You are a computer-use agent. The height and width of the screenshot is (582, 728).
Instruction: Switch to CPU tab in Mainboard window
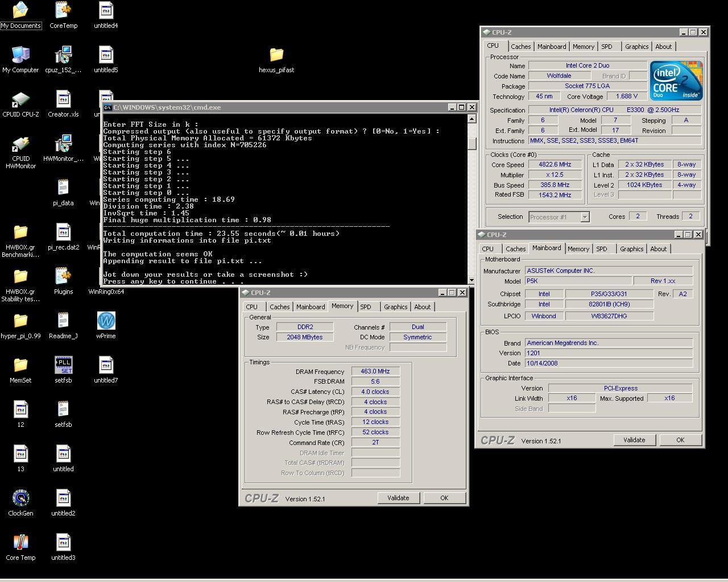pyautogui.click(x=488, y=249)
